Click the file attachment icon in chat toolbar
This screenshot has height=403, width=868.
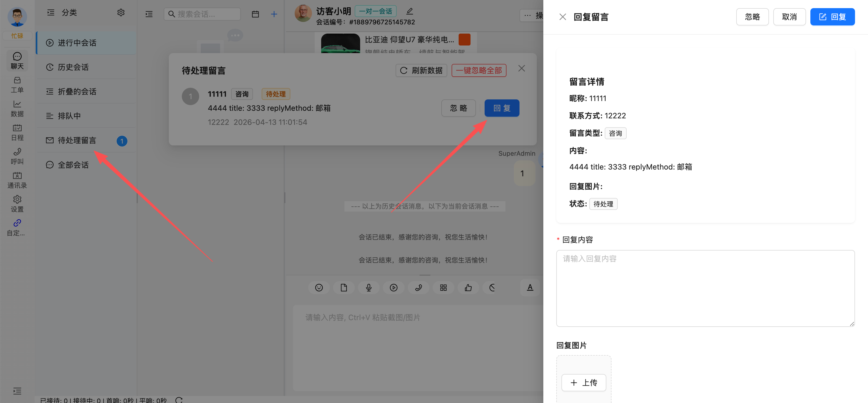(x=344, y=288)
